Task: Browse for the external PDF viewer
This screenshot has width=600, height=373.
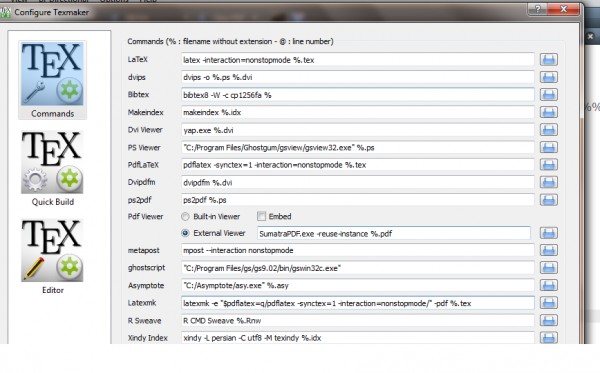Action: click(548, 233)
